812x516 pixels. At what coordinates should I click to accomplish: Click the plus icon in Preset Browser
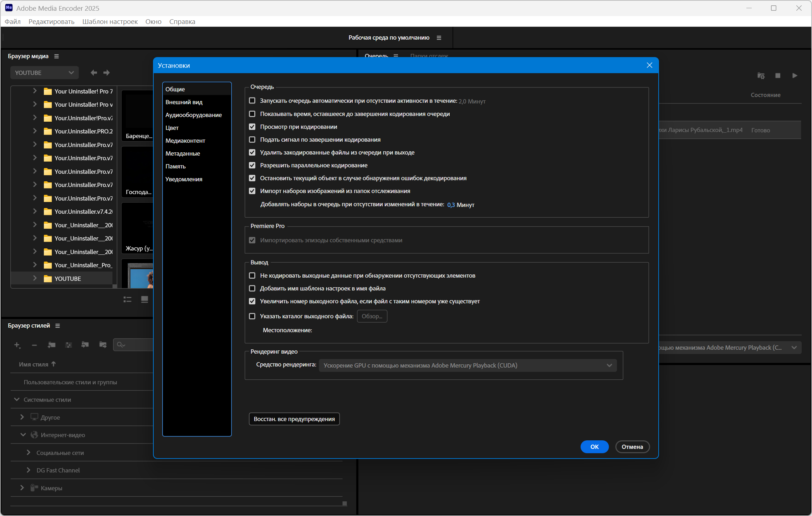pyautogui.click(x=17, y=345)
